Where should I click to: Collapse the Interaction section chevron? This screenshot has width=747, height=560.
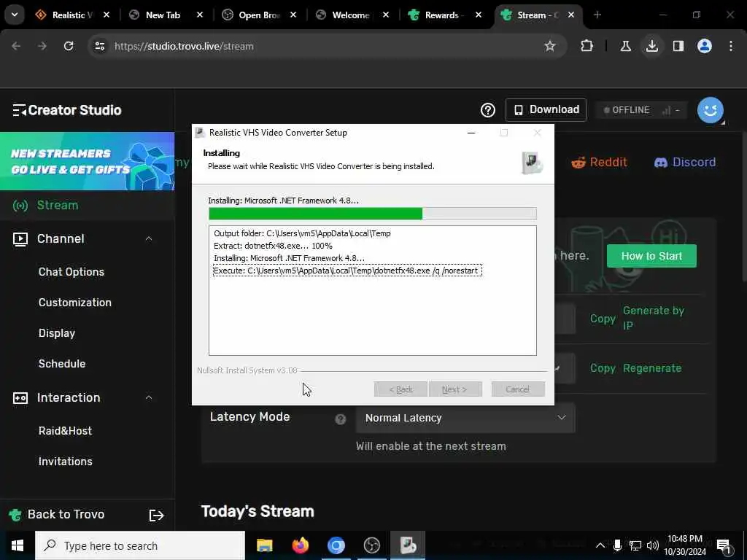[149, 397]
